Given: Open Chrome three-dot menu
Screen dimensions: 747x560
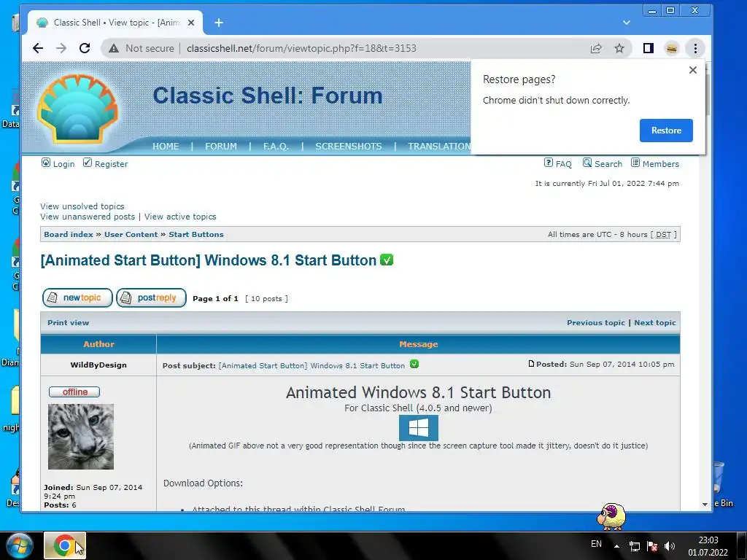Looking at the screenshot, I should pos(695,48).
